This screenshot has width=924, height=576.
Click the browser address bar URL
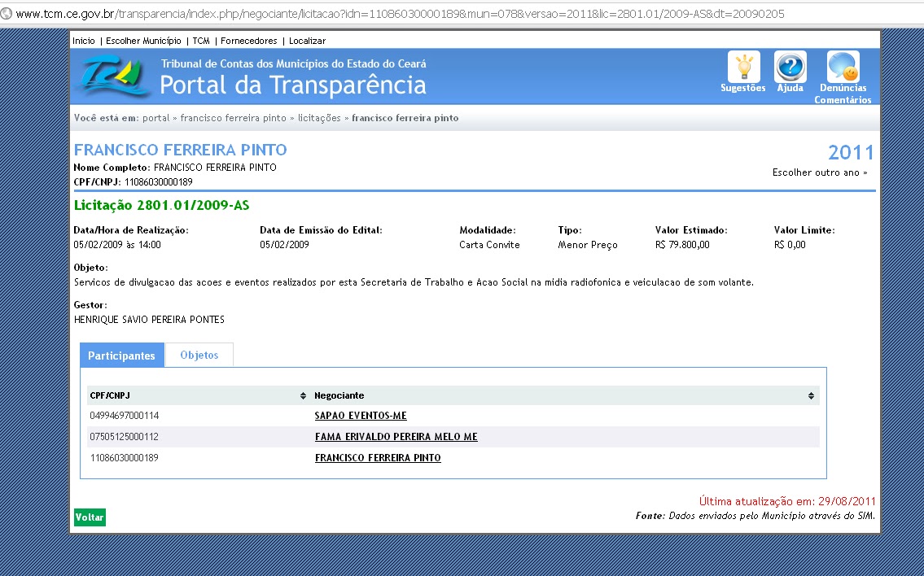click(x=400, y=14)
